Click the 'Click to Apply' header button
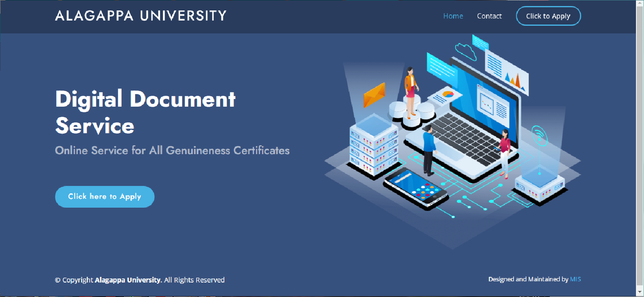Screen dimensions: 644x297 pos(548,16)
